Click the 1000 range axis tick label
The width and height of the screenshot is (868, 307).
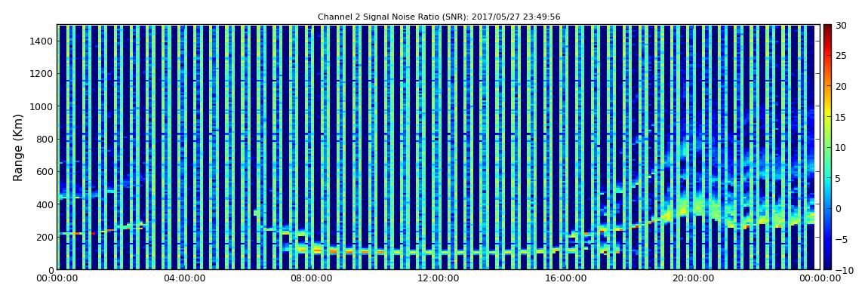tap(42, 106)
